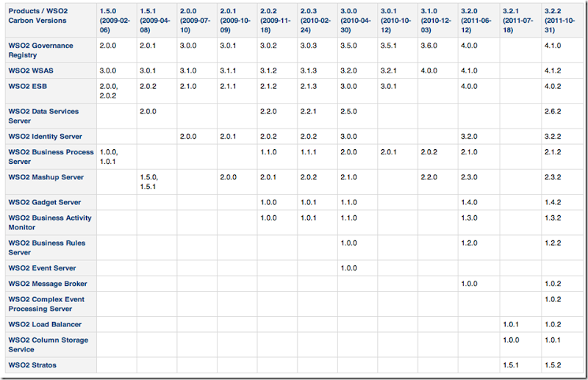The width and height of the screenshot is (588, 380).
Task: Select Governance Registry value 3.6.0
Action: coord(429,46)
